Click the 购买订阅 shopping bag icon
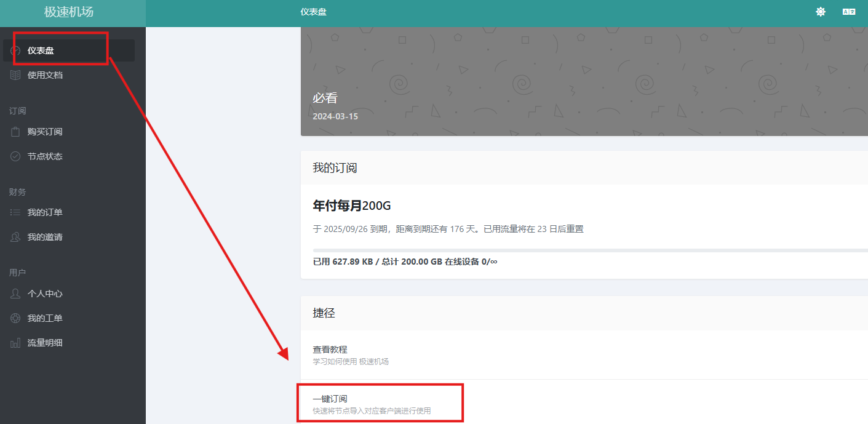This screenshot has height=424, width=868. pyautogui.click(x=16, y=132)
